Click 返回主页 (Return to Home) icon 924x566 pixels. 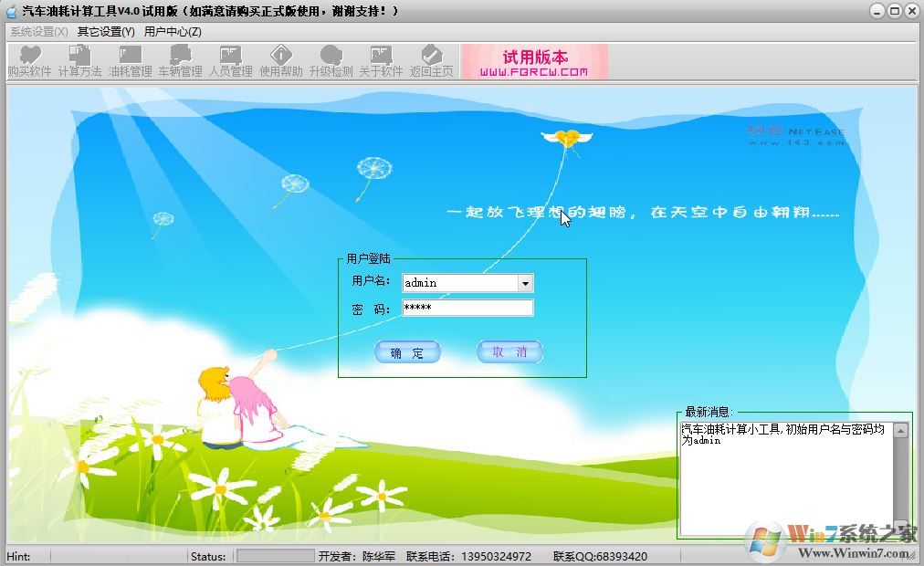pos(431,62)
